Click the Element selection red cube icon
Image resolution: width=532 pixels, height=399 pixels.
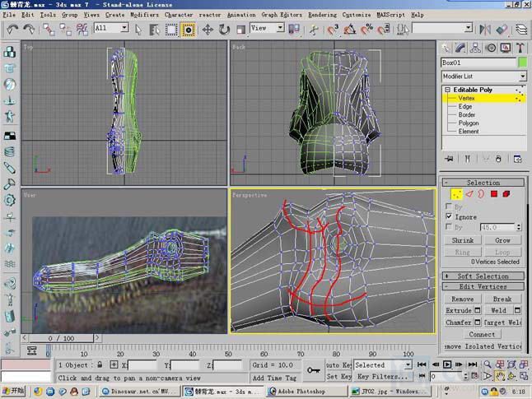506,194
